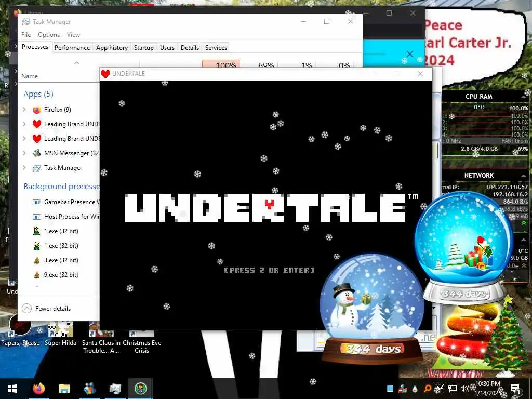Click the PRESS Z OR ENTER text in UNDERTALE

coord(269,270)
